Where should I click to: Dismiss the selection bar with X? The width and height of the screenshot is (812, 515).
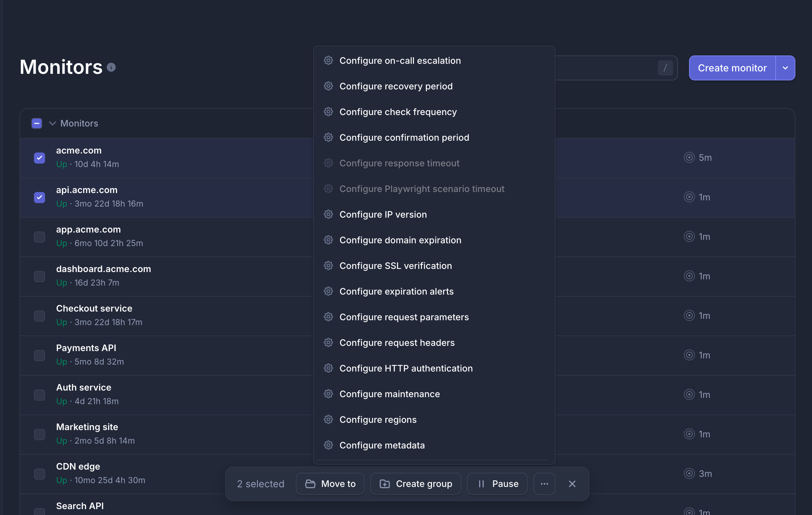(572, 484)
